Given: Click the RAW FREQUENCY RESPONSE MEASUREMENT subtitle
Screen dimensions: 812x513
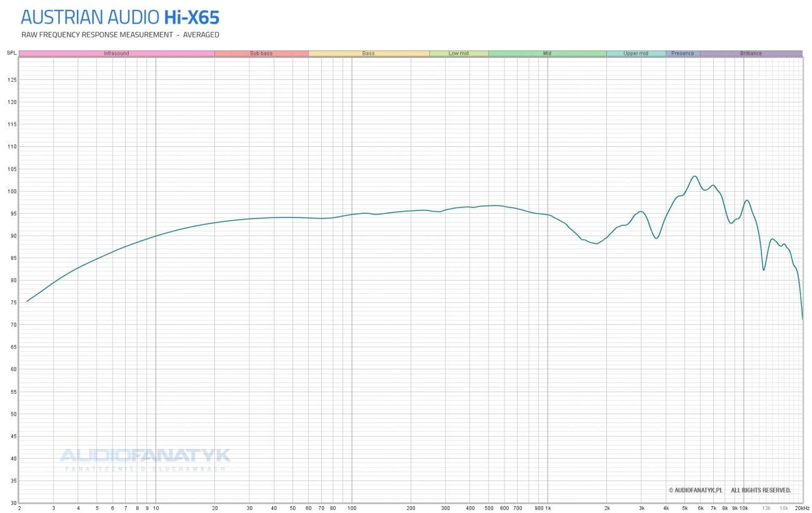Looking at the screenshot, I should pos(120,35).
